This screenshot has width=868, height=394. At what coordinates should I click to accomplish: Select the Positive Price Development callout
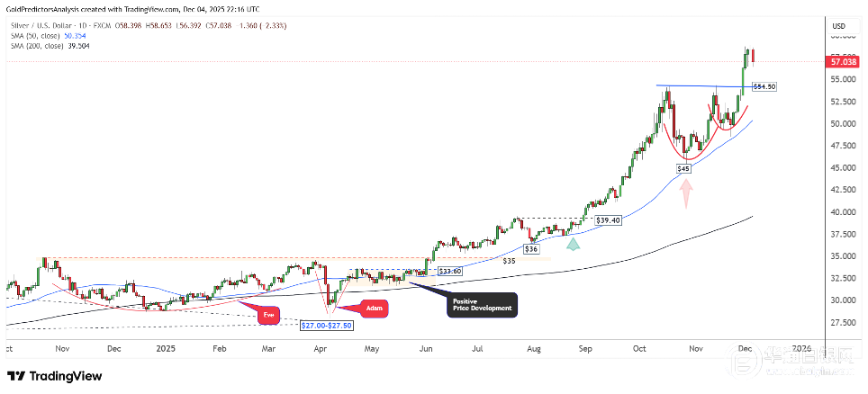click(482, 304)
